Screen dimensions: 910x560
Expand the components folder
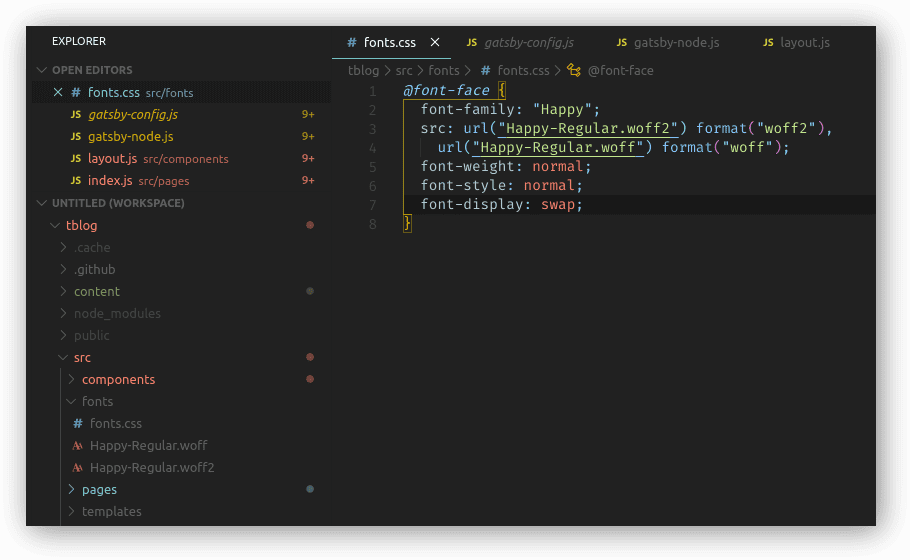71,380
